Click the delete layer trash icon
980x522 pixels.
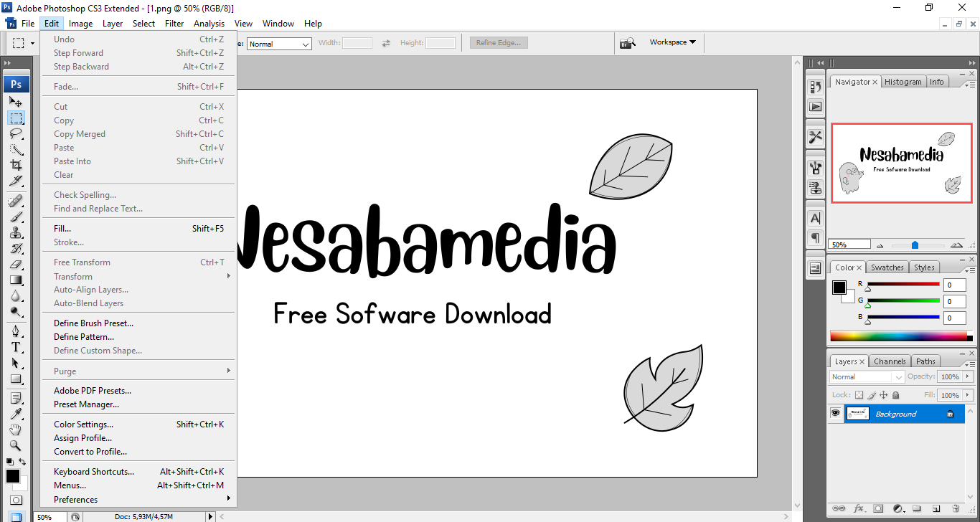point(956,508)
